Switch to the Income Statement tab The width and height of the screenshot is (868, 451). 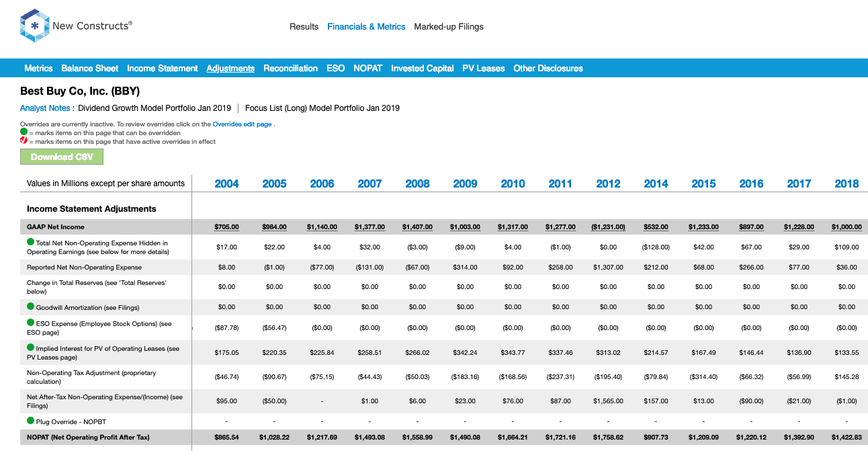(163, 68)
